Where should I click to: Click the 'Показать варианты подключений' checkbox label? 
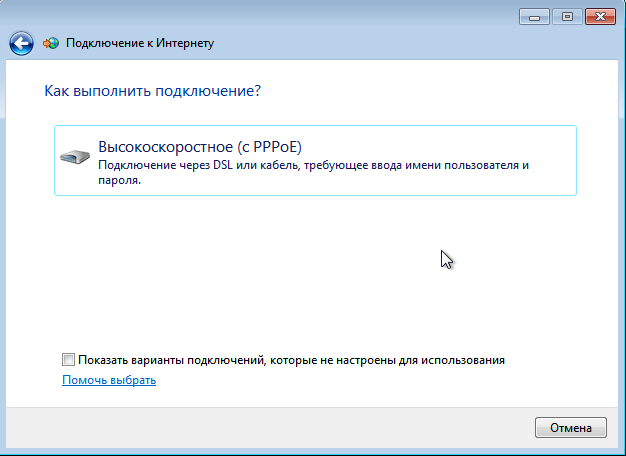point(170,359)
